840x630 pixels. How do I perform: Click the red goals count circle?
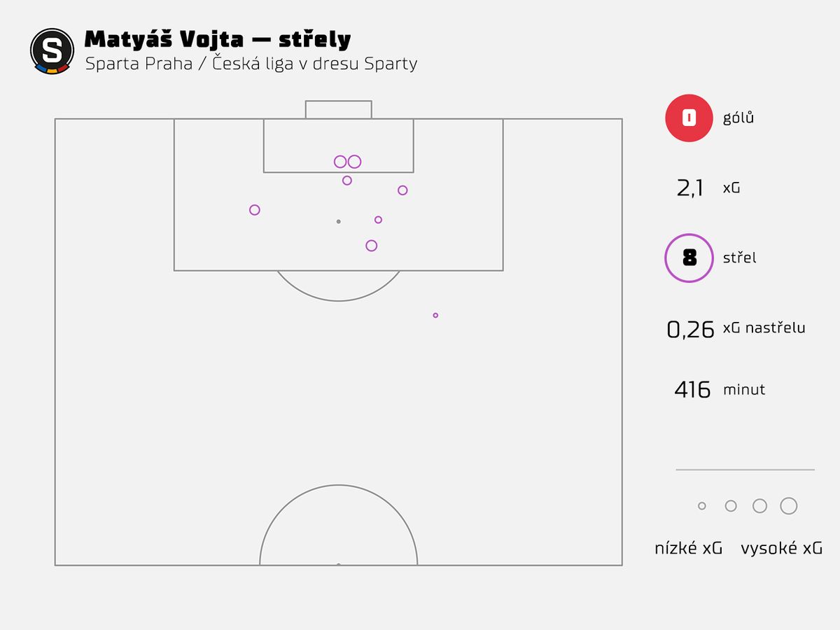pos(689,118)
